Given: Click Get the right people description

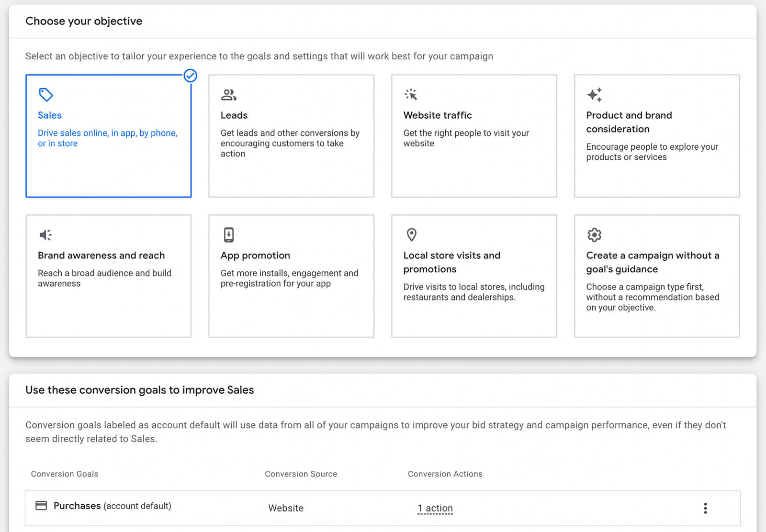Looking at the screenshot, I should click(466, 138).
